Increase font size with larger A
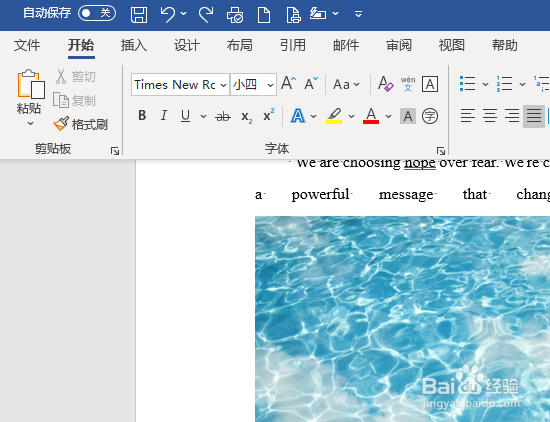 pyautogui.click(x=288, y=84)
